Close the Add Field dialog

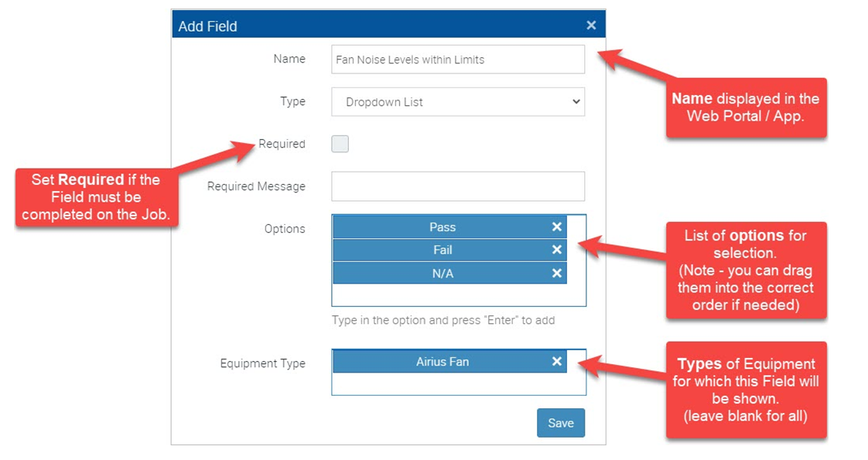(x=591, y=26)
